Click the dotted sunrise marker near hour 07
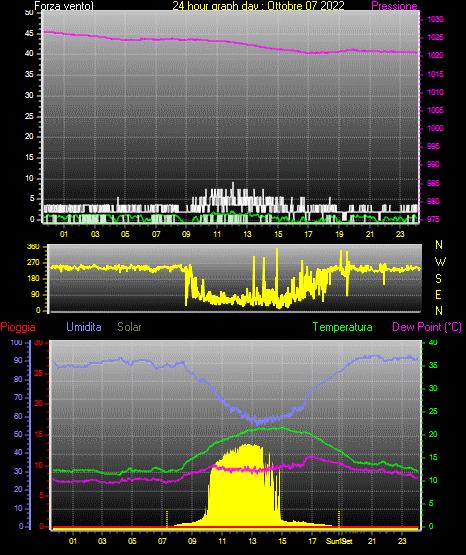Viewport: 466px width, 555px height. pyautogui.click(x=167, y=519)
